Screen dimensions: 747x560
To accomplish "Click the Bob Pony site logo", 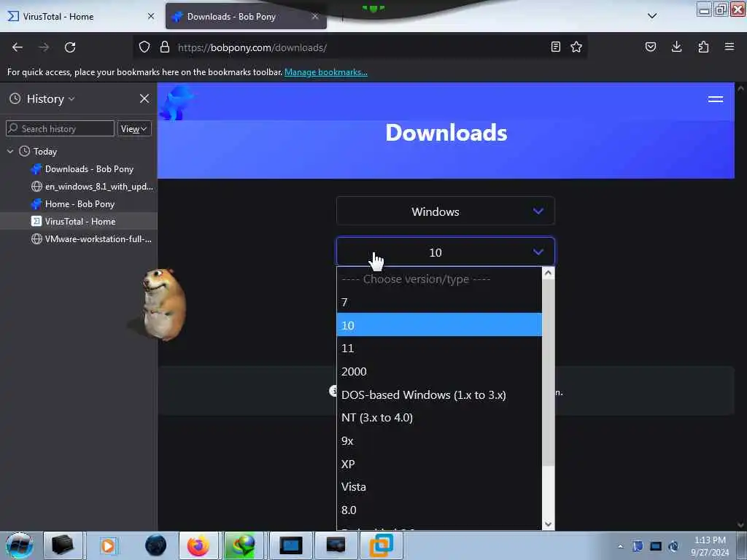I will [x=177, y=103].
